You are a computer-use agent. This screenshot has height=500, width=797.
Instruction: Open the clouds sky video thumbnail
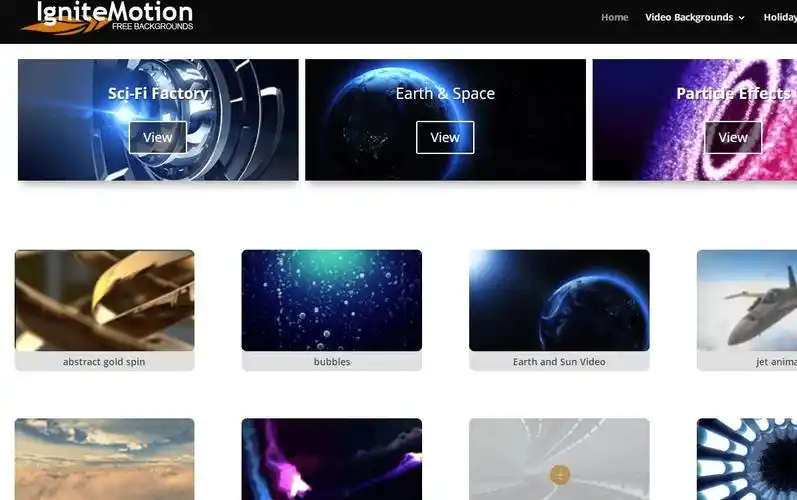pyautogui.click(x=104, y=460)
